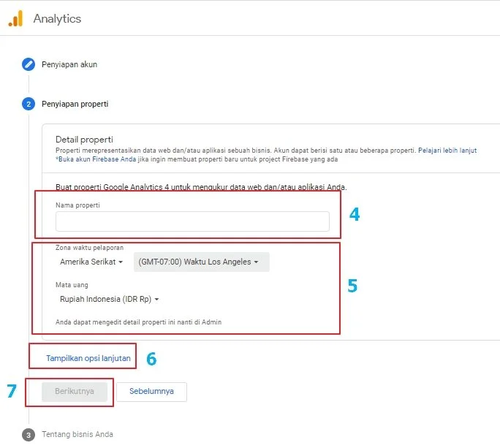Focus the Nama properti input field
The image size is (500, 448).
tap(192, 221)
